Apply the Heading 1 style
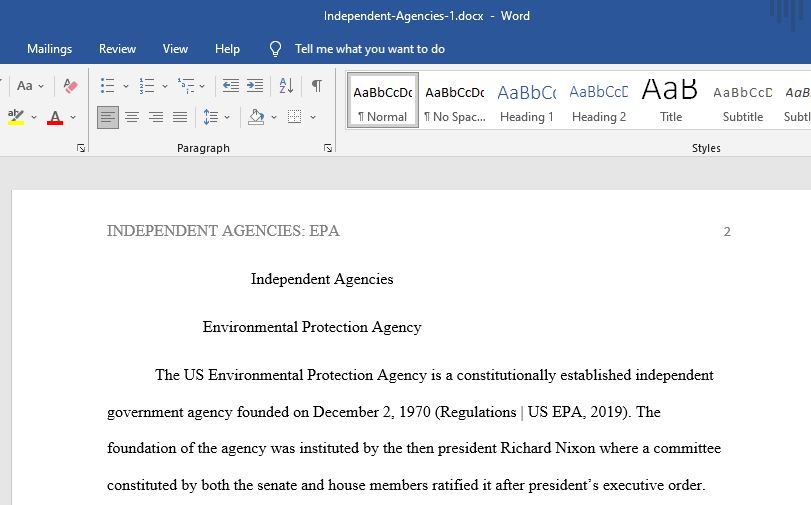The image size is (811, 505). pos(527,100)
